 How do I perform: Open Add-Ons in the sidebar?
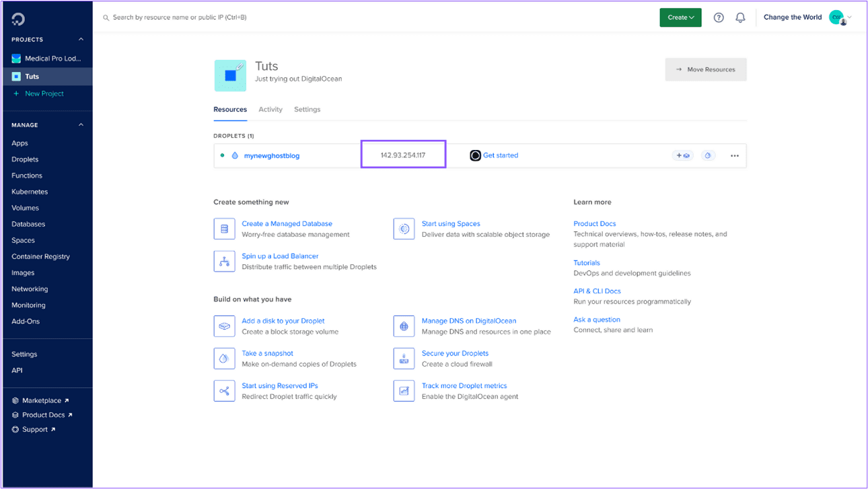click(x=26, y=321)
